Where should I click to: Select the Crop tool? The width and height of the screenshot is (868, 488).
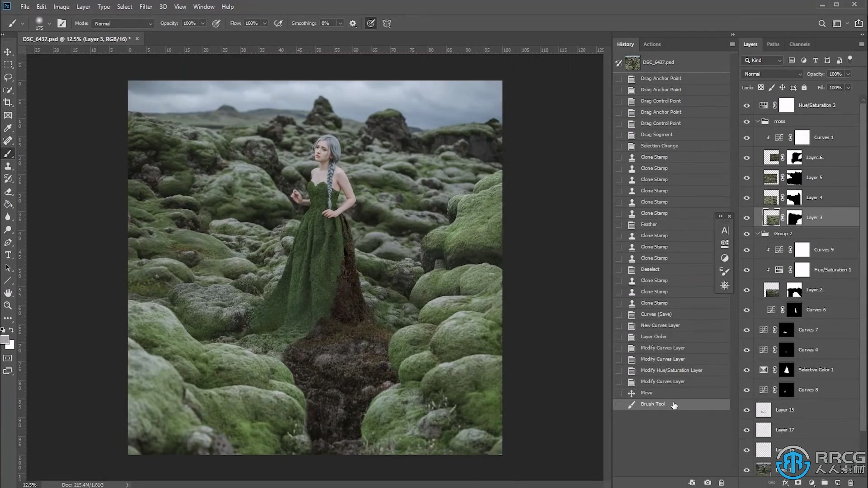click(8, 103)
